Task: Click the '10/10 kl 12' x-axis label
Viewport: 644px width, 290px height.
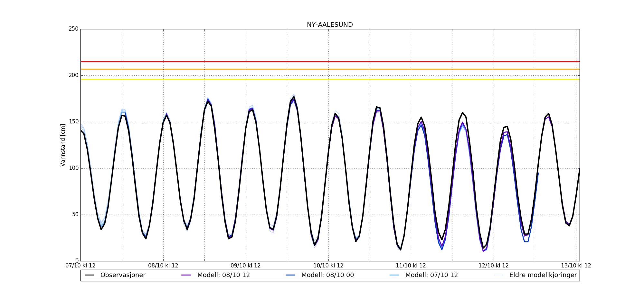Action: pos(328,266)
